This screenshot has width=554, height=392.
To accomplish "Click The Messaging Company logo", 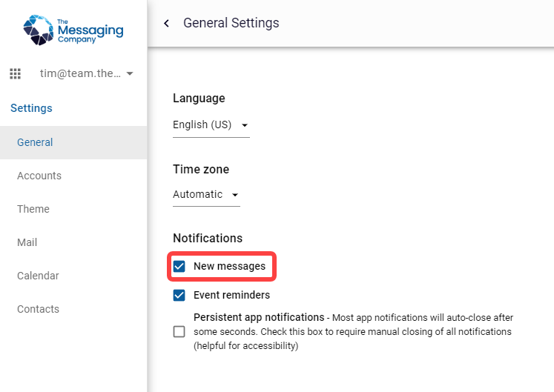I will pos(73,30).
